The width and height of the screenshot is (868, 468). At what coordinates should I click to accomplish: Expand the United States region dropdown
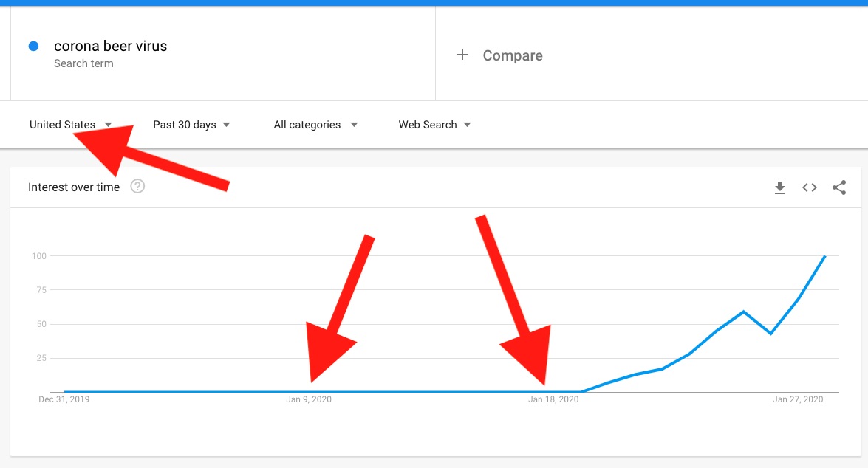(x=71, y=125)
